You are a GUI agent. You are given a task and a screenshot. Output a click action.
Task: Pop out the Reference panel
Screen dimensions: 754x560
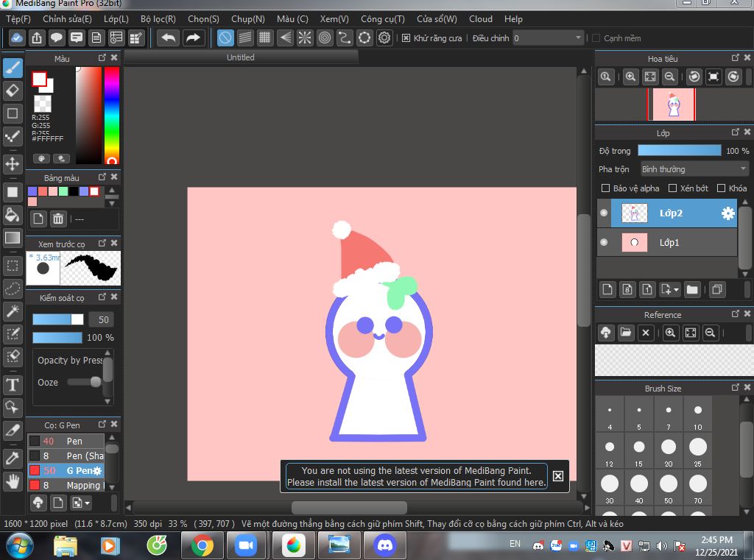(x=735, y=314)
